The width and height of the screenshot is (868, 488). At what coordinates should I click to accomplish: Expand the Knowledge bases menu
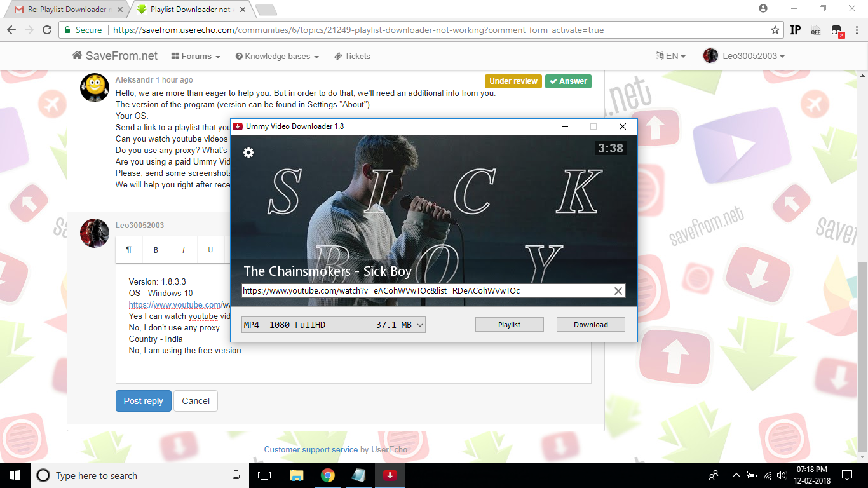point(277,56)
